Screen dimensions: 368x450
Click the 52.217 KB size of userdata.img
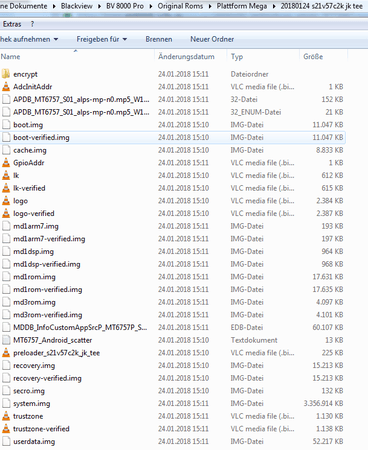click(x=328, y=441)
